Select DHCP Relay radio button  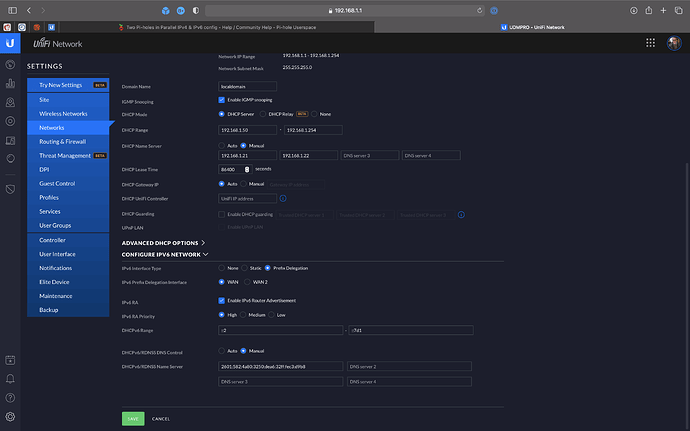click(x=263, y=114)
